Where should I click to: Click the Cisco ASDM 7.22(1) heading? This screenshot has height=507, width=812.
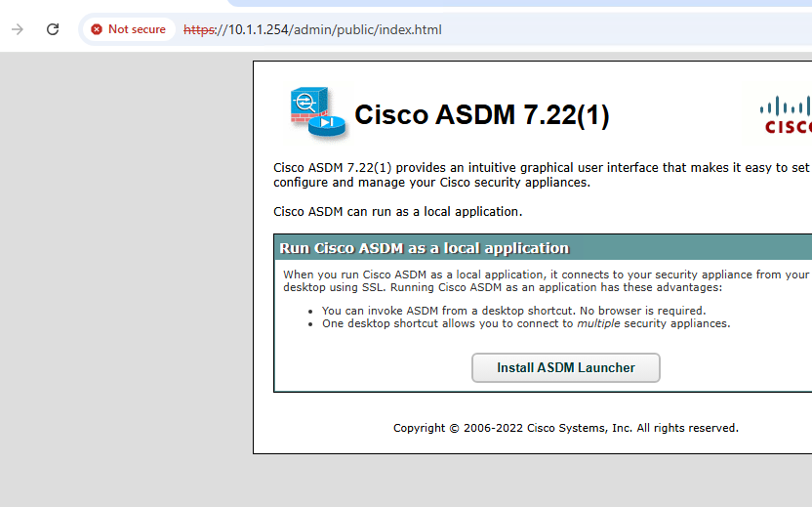481,114
